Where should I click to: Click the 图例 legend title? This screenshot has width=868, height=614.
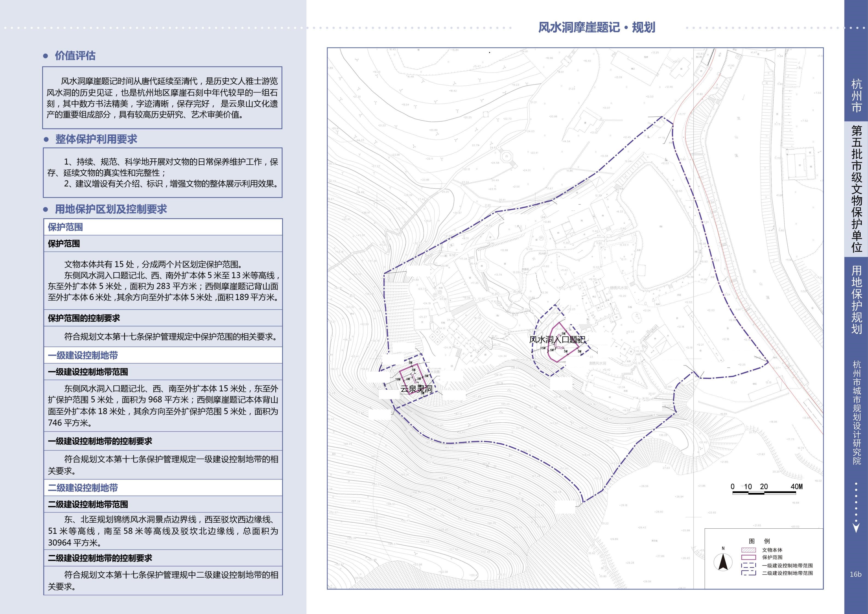[759, 541]
